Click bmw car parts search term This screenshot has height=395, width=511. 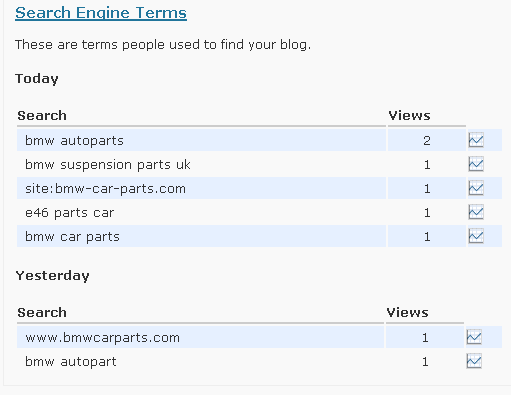tap(72, 237)
